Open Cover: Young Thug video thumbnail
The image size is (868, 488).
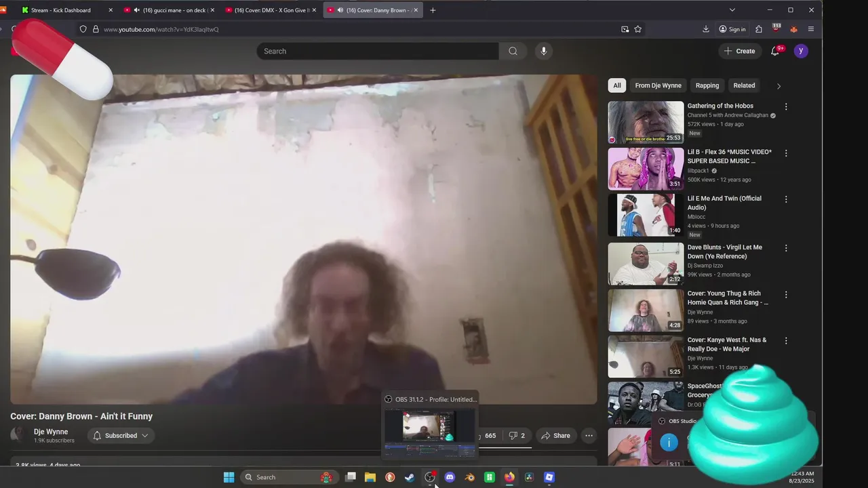646,310
